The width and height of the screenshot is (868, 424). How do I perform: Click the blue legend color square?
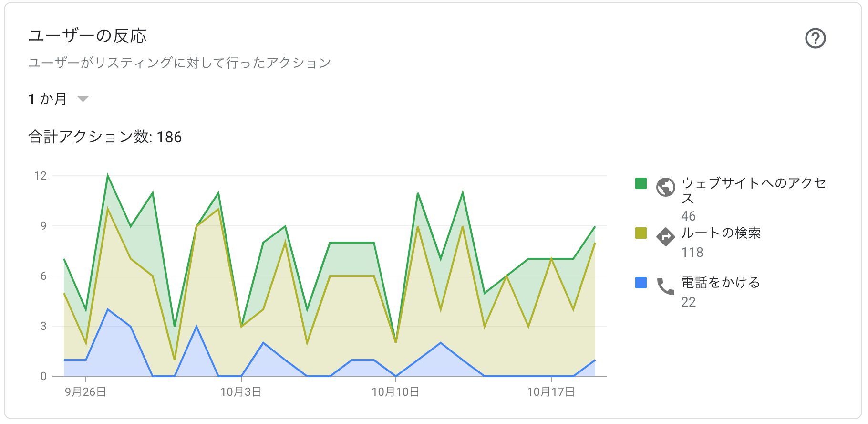point(641,283)
